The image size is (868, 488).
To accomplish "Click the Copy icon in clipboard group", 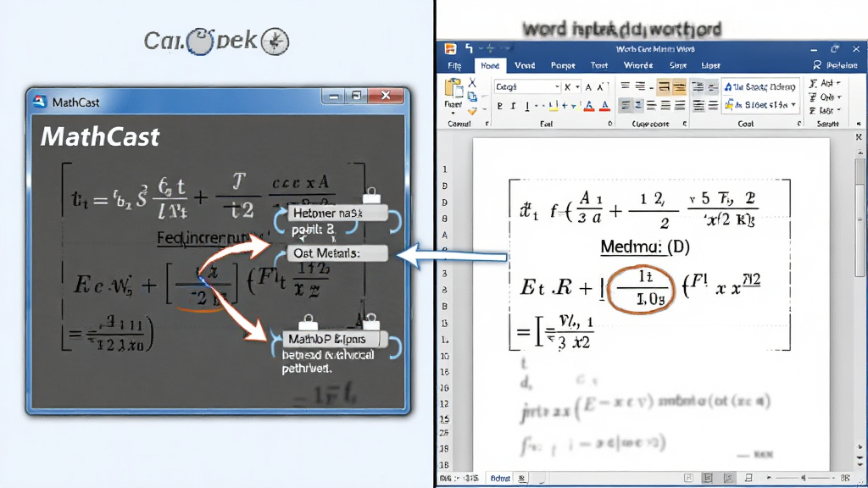I will tap(472, 97).
